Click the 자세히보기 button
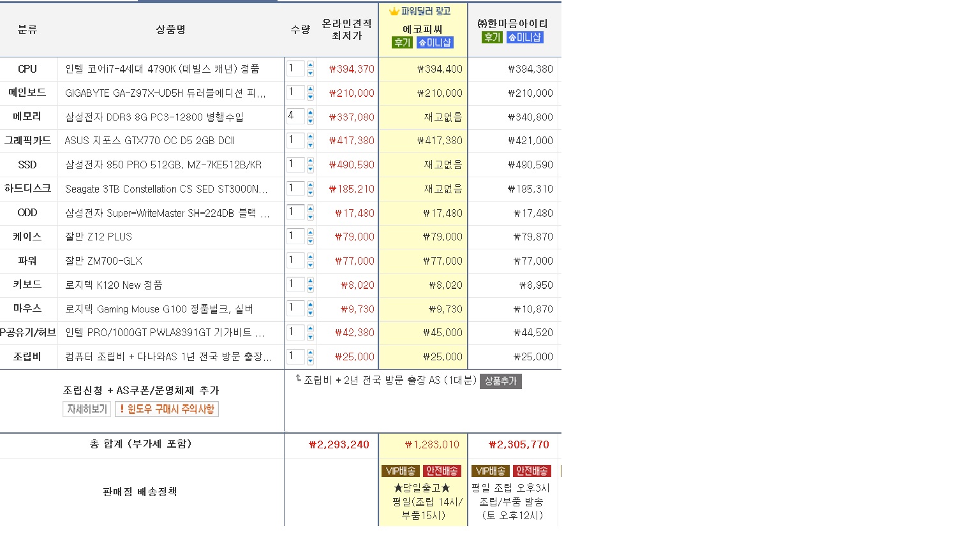 tap(87, 409)
